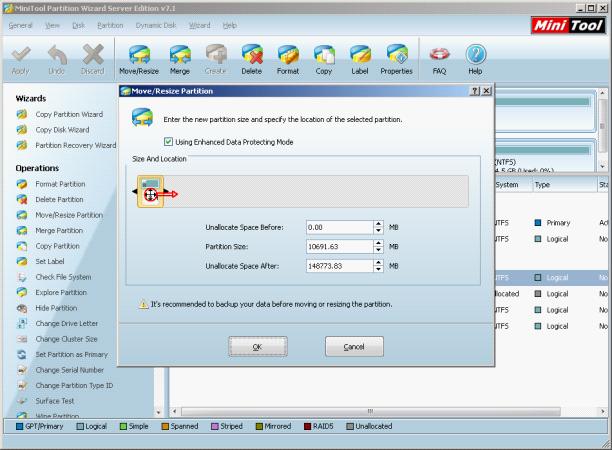Click the right resize handle arrow
The width and height of the screenshot is (612, 450).
(x=166, y=191)
